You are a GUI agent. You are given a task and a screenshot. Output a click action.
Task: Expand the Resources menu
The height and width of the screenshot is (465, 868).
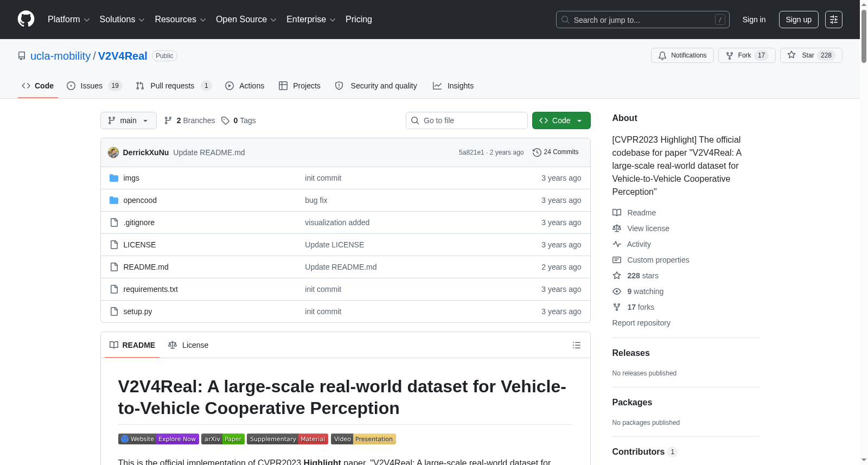pos(180,20)
